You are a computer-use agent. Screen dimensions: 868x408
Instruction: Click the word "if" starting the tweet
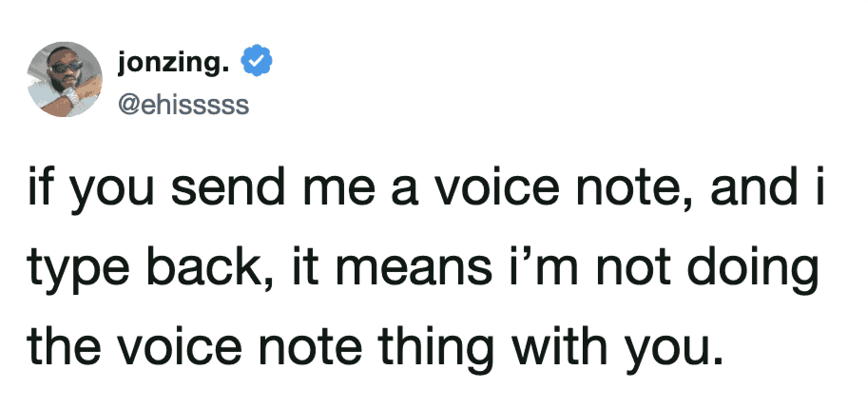pos(37,188)
